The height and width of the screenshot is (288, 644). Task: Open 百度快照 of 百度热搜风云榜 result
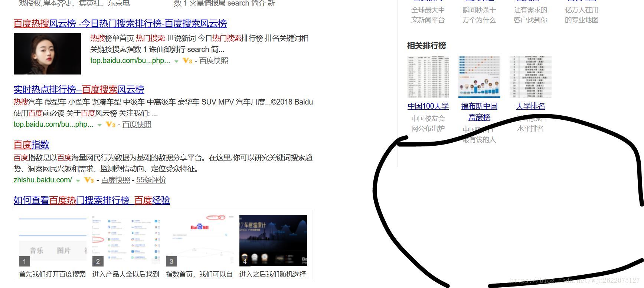click(214, 61)
